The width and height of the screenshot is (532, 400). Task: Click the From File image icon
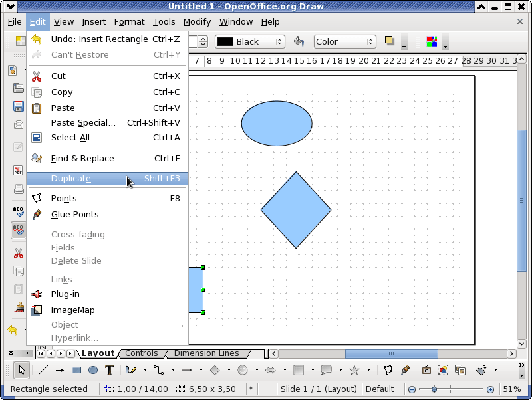(443, 370)
